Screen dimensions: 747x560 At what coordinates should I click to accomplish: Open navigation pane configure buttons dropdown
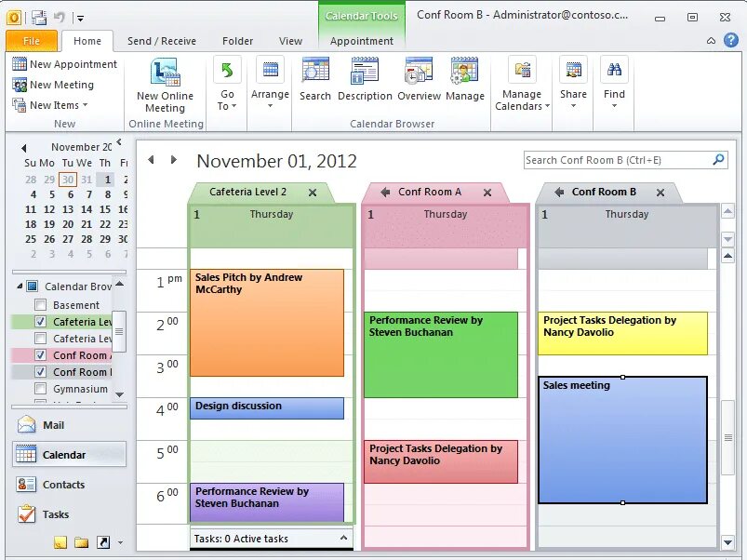click(x=120, y=542)
